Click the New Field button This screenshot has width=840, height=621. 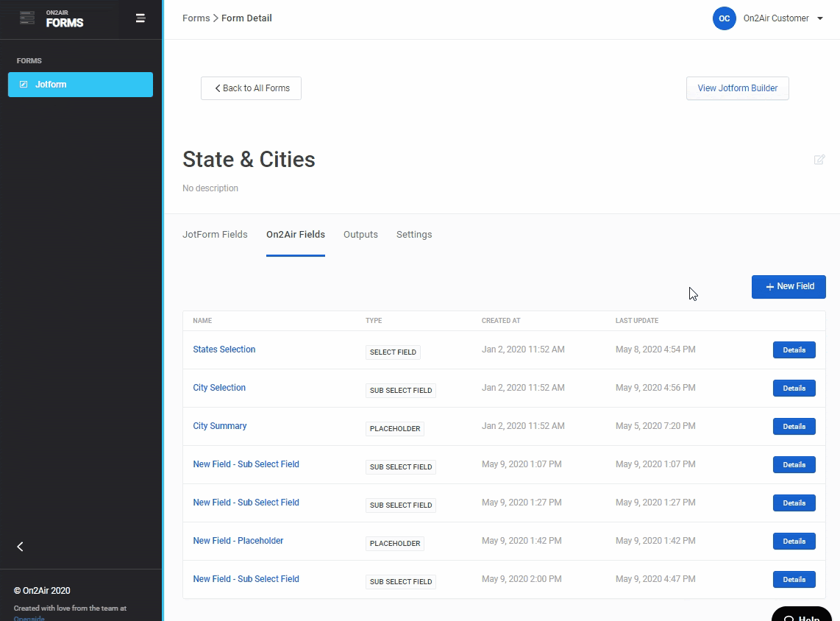789,287
